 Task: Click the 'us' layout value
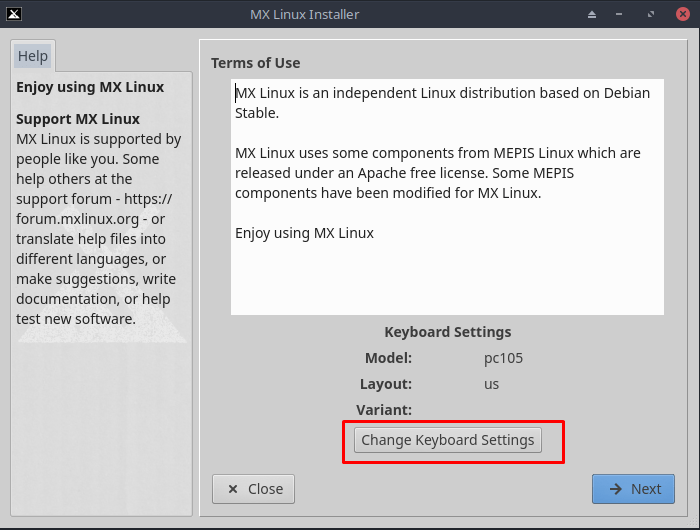point(492,384)
